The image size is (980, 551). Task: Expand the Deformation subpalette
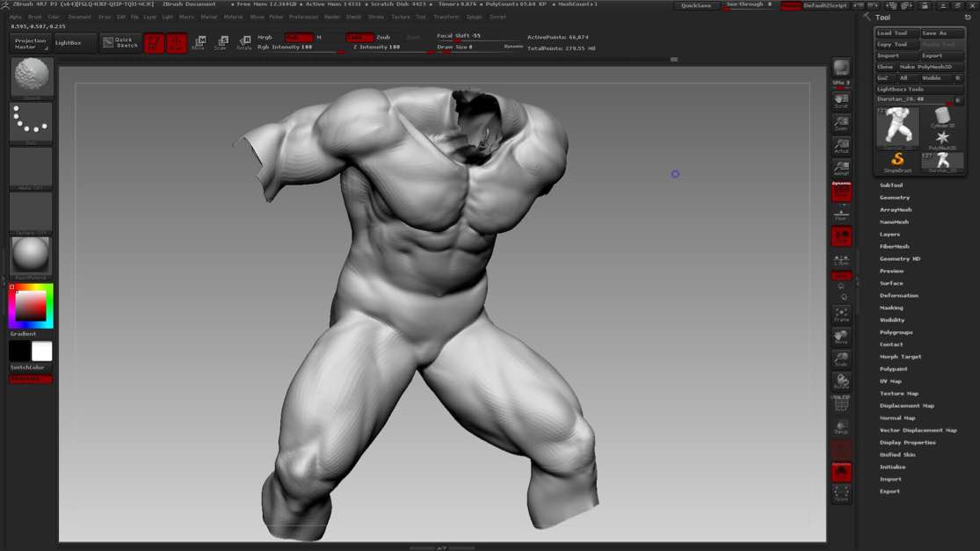(898, 295)
